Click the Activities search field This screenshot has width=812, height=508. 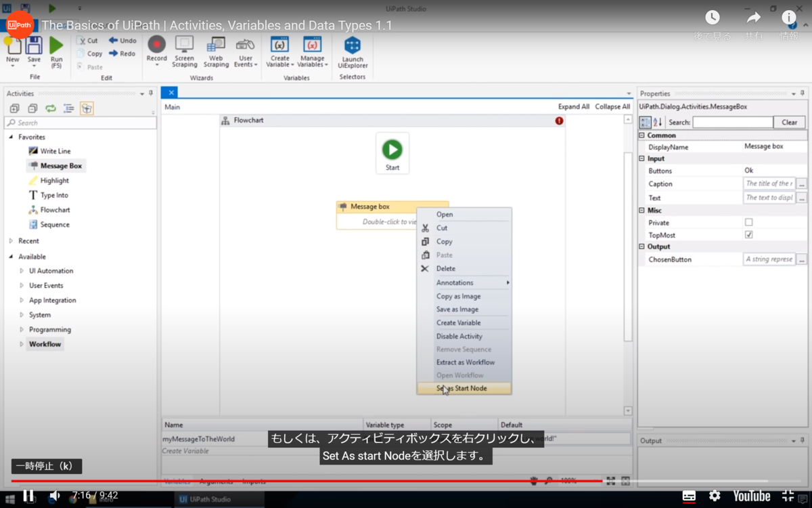(x=81, y=123)
